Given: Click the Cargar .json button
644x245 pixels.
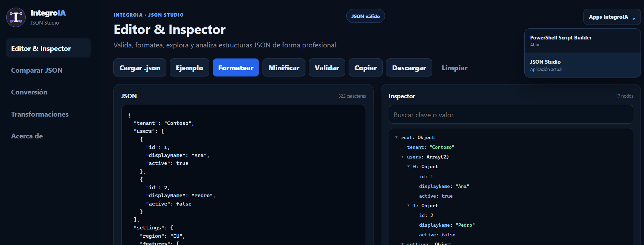Looking at the screenshot, I should point(140,67).
